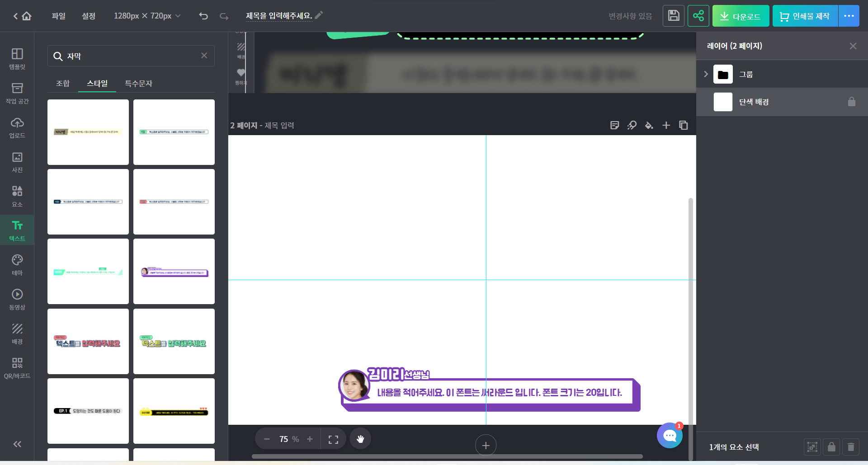This screenshot has width=868, height=465.
Task: Open the 업로드 sidebar panel
Action: pyautogui.click(x=17, y=127)
